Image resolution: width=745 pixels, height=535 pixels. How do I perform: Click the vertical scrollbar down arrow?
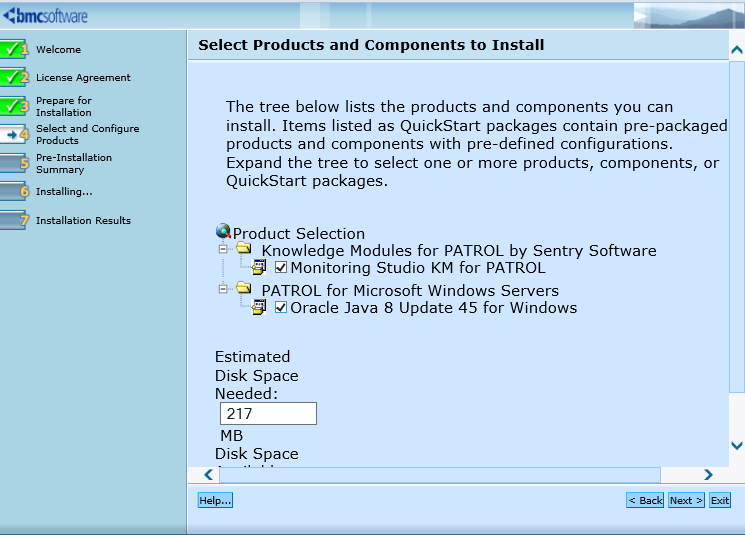(737, 445)
